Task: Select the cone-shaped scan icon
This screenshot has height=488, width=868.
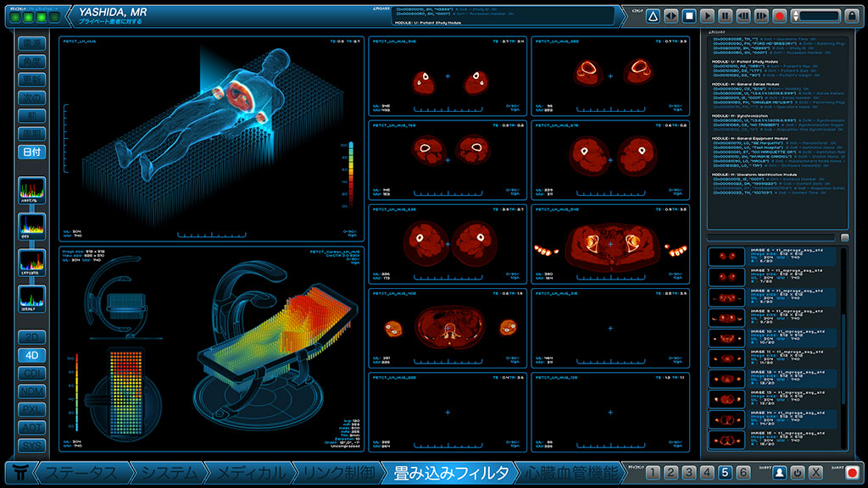Action: click(x=653, y=15)
